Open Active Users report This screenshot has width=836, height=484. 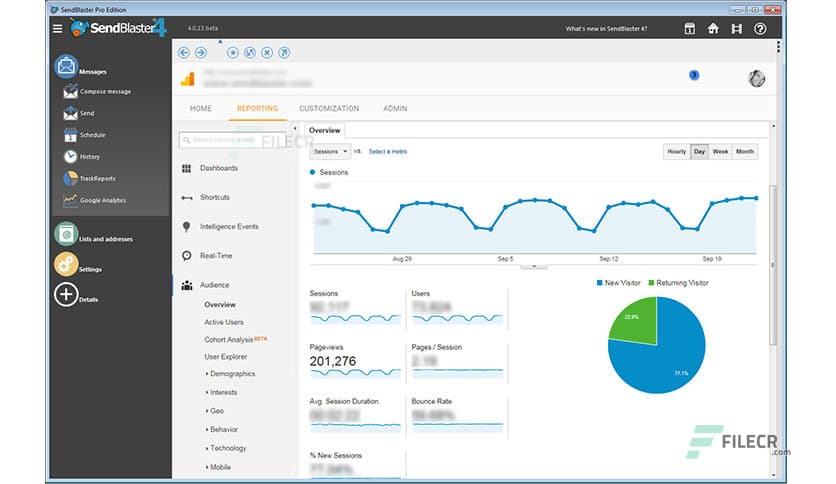pos(224,322)
